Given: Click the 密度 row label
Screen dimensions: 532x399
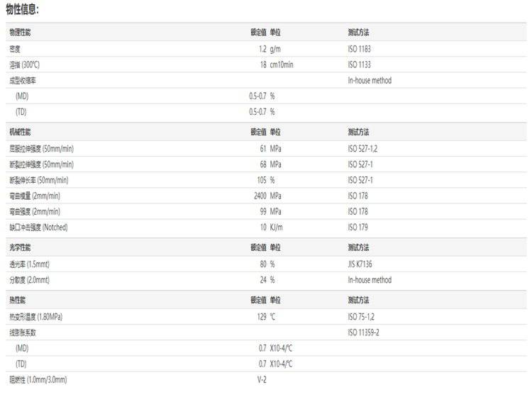Looking at the screenshot, I should click(x=15, y=49).
